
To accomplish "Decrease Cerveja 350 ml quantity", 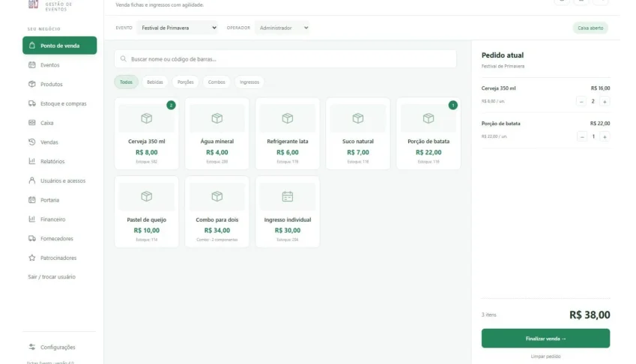I will [x=581, y=101].
